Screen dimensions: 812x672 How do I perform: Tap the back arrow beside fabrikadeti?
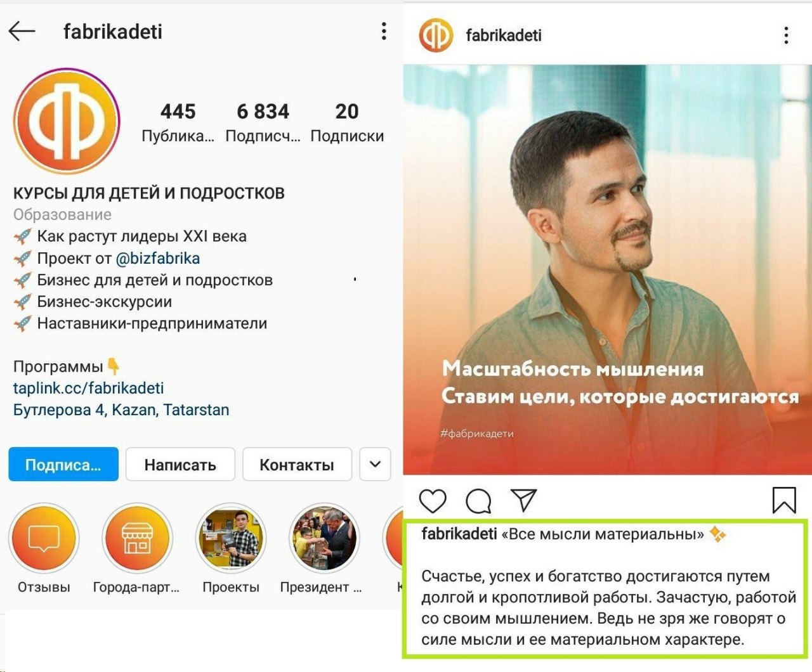click(22, 31)
